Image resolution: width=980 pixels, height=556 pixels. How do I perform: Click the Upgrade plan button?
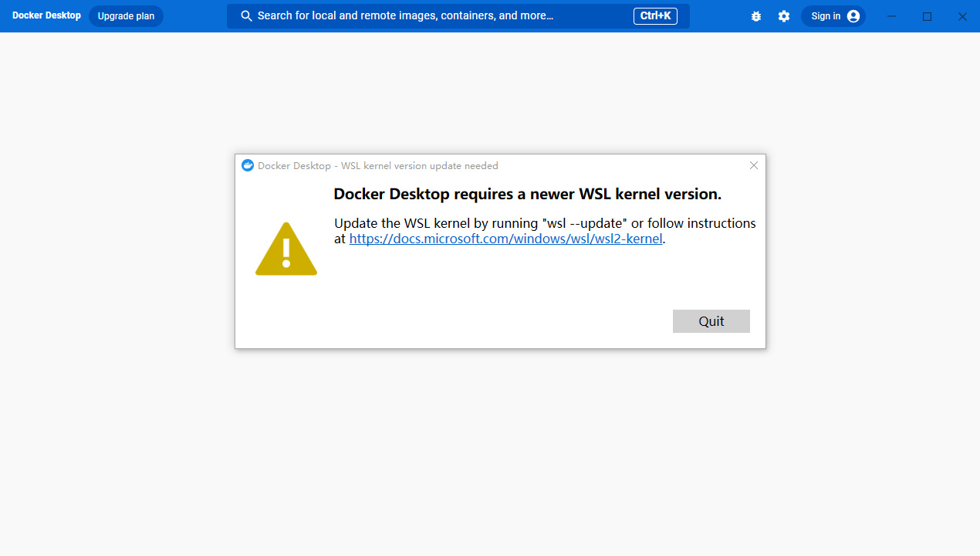(x=126, y=16)
